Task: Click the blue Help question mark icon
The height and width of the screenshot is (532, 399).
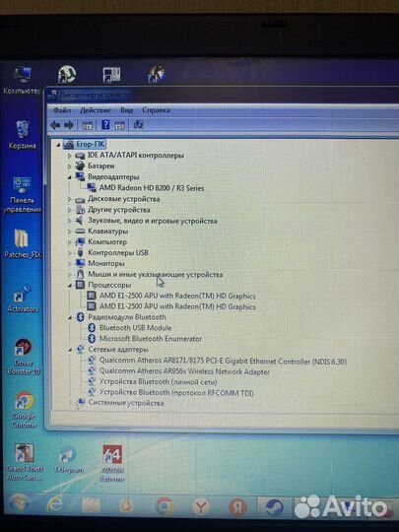Action: tap(105, 124)
